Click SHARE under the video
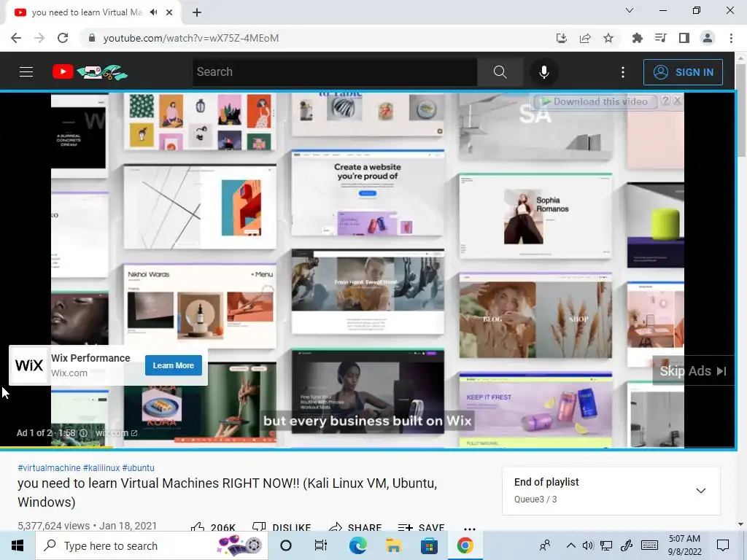The width and height of the screenshot is (747, 560). tap(355, 527)
